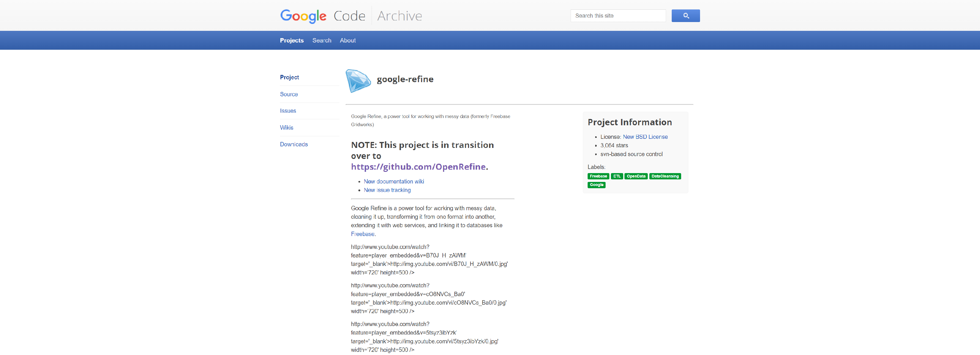Click the Project Information heading
Image resolution: width=980 pixels, height=355 pixels.
[629, 122]
